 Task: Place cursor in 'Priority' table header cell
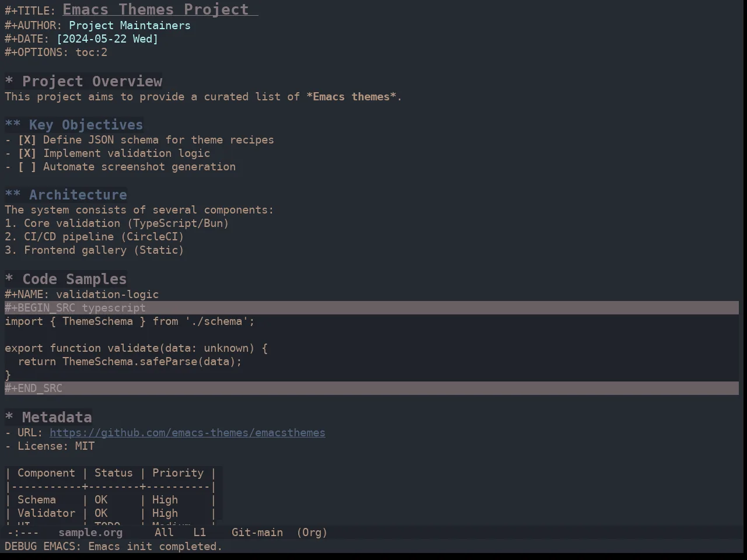click(x=178, y=473)
